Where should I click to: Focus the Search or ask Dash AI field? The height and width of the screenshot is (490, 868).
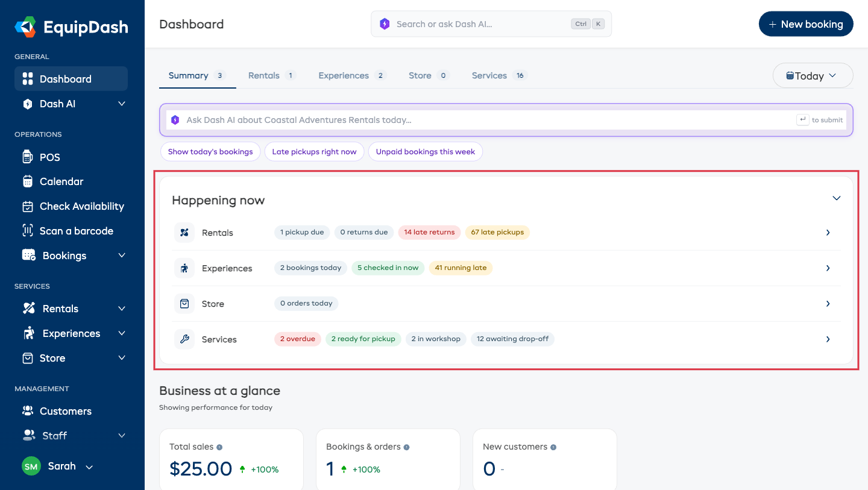(x=491, y=24)
